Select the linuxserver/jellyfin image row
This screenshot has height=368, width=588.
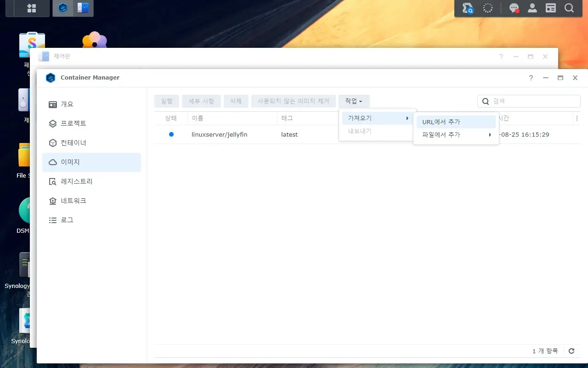click(x=367, y=134)
